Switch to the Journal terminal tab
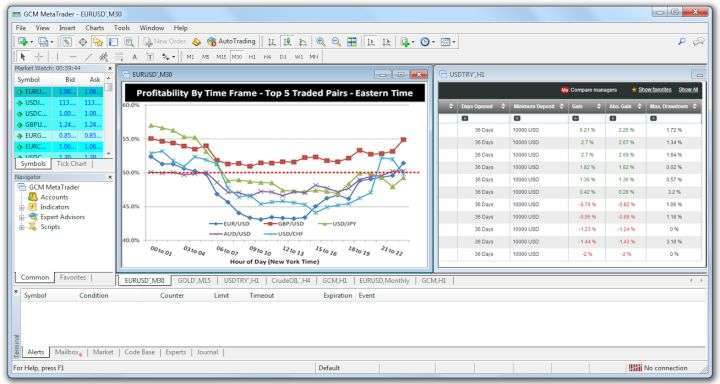Screen dimensions: 720x384 point(207,352)
